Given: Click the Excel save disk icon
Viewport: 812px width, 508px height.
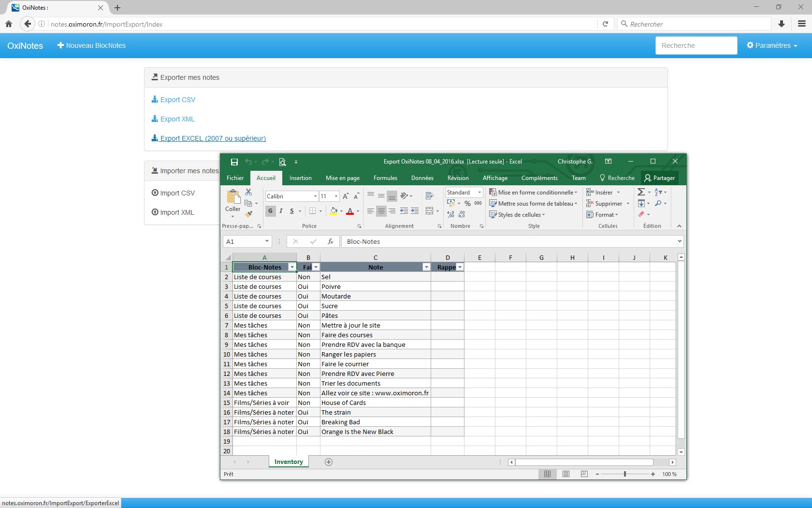Looking at the screenshot, I should 234,162.
